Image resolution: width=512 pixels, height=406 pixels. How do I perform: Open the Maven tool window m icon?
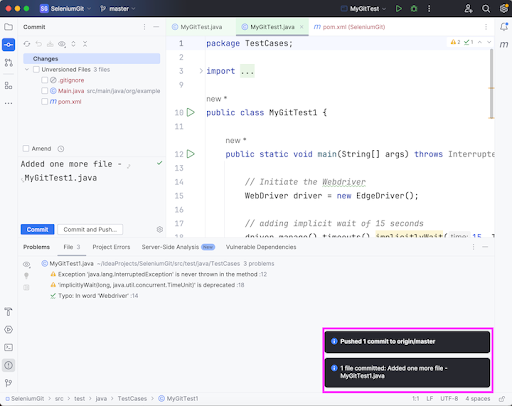click(x=504, y=44)
